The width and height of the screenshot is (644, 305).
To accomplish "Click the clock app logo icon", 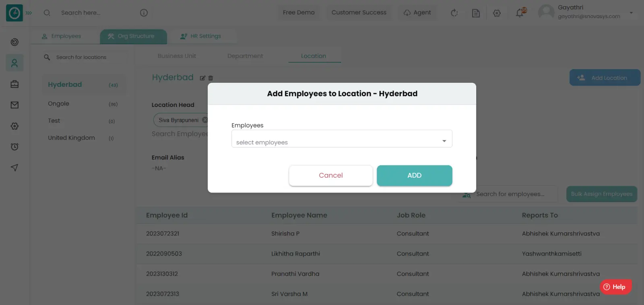I will 14,13.
